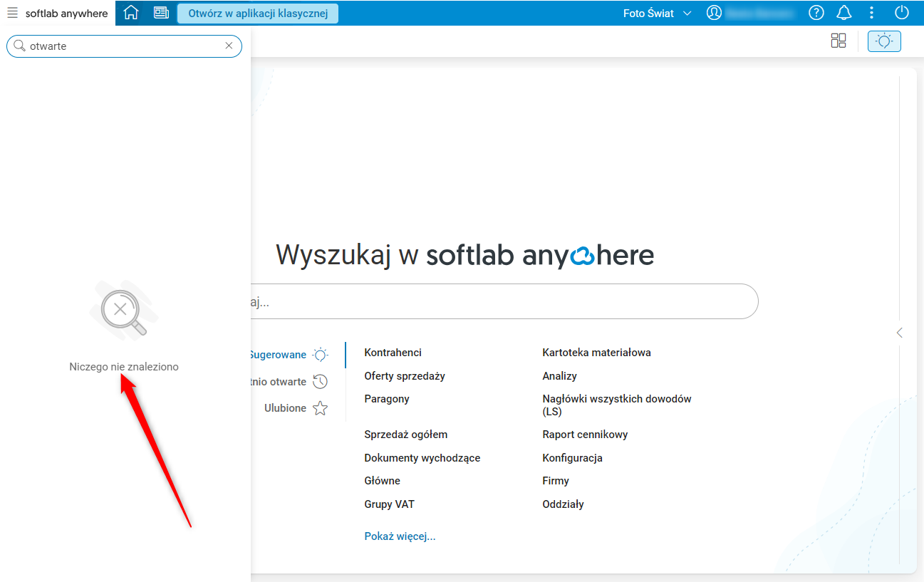Click the magnifier icon in sidebar search
924x582 pixels.
(20, 46)
